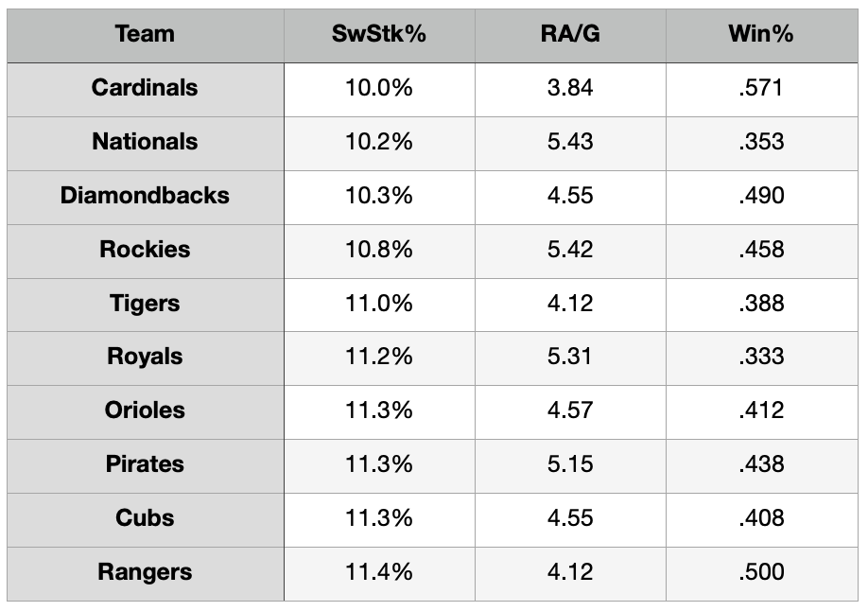Screen dimensions: 868x611
Task: Click the Diamondbacks team cell
Action: [145, 196]
